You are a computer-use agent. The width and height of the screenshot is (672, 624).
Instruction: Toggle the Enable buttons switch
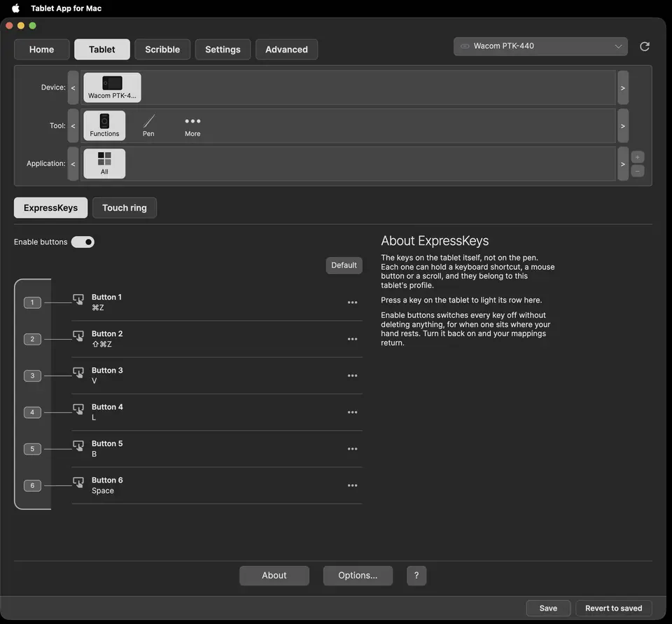click(83, 242)
